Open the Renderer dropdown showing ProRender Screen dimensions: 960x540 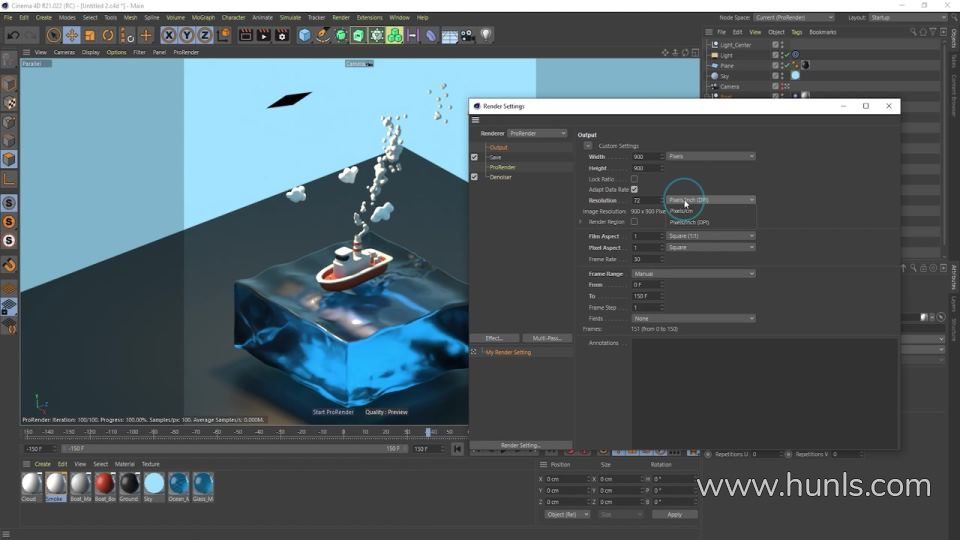click(x=537, y=133)
